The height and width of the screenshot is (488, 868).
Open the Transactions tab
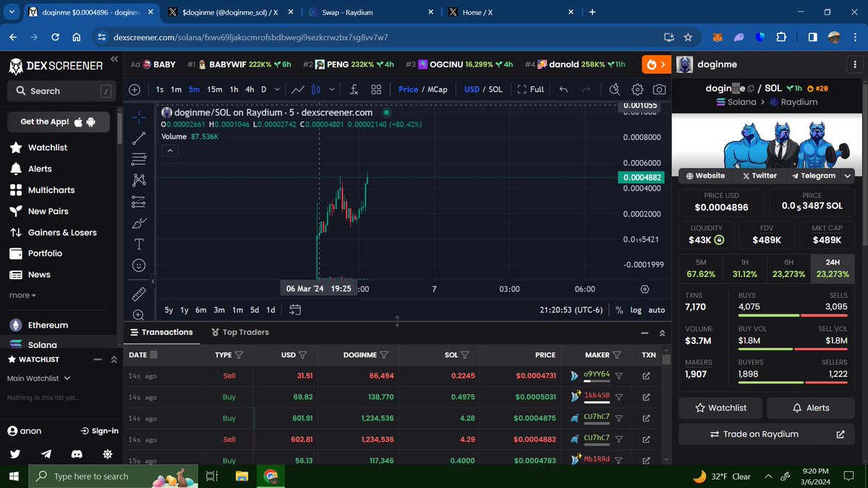click(x=161, y=333)
